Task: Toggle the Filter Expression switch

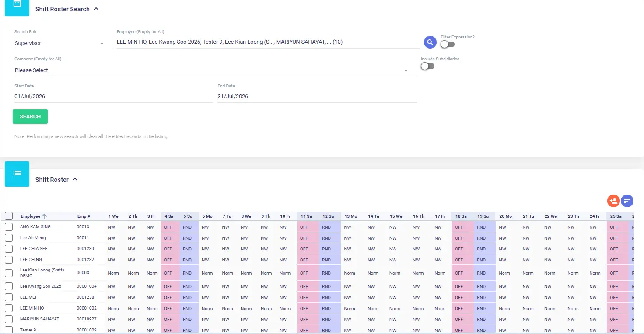Action: click(x=448, y=44)
